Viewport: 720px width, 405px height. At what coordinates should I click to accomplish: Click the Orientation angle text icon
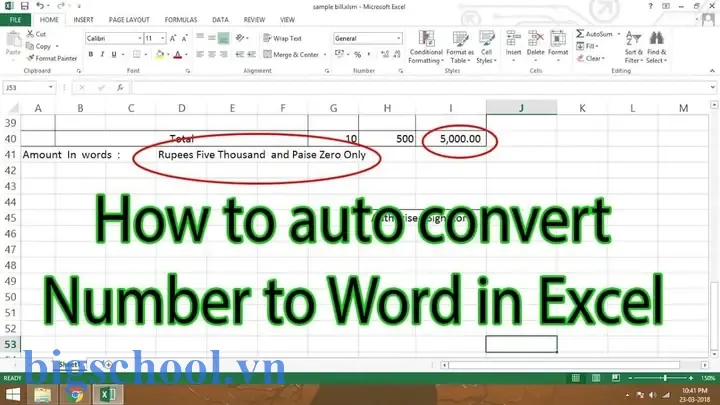(240, 38)
